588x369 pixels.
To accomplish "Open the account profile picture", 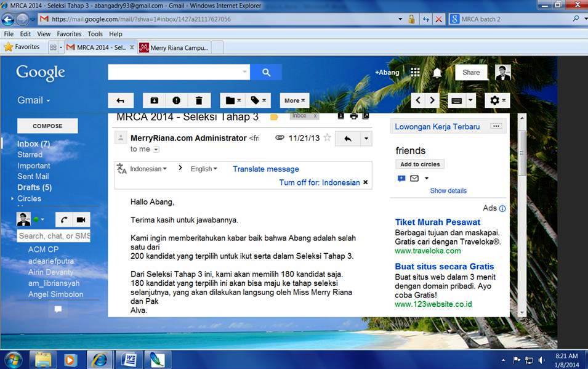I will coord(503,73).
